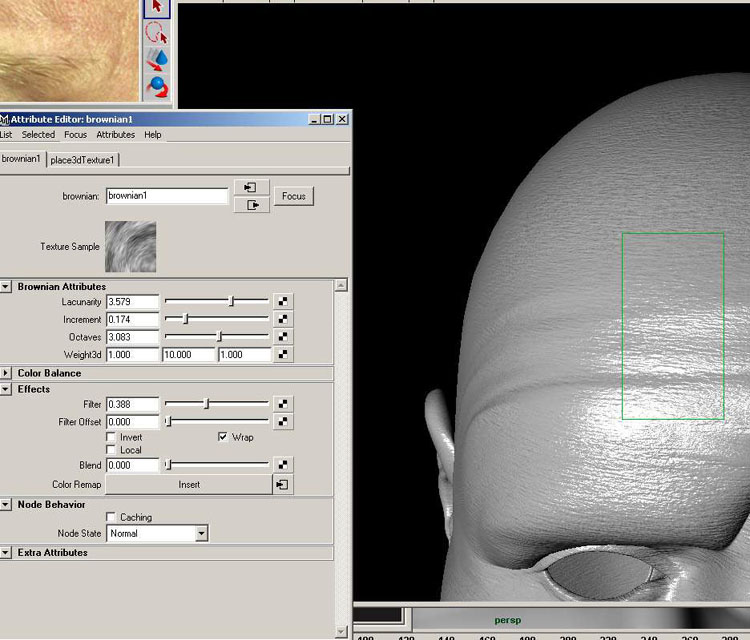Viewport: 750px width, 640px height.
Task: Open the Color Remap connection icon
Action: 283,485
